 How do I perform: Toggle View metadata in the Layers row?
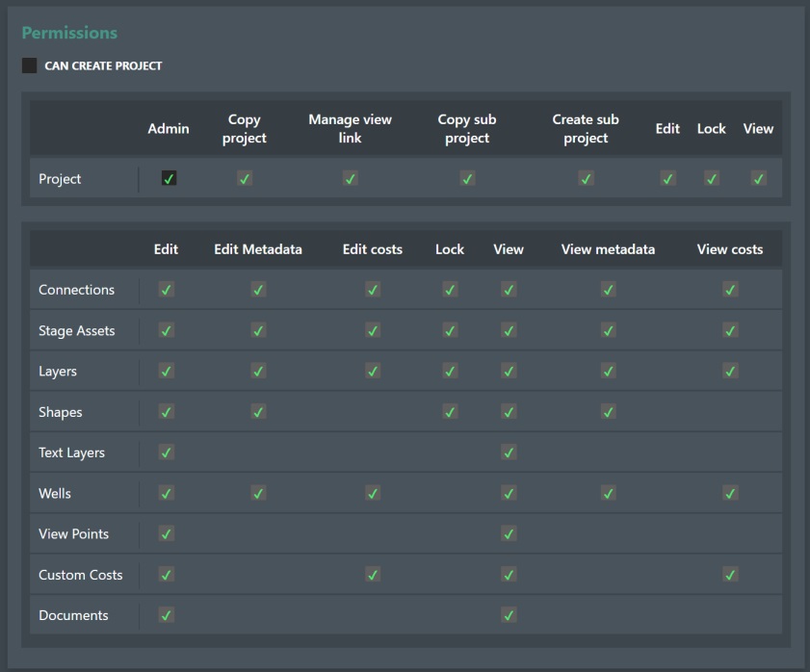point(608,371)
